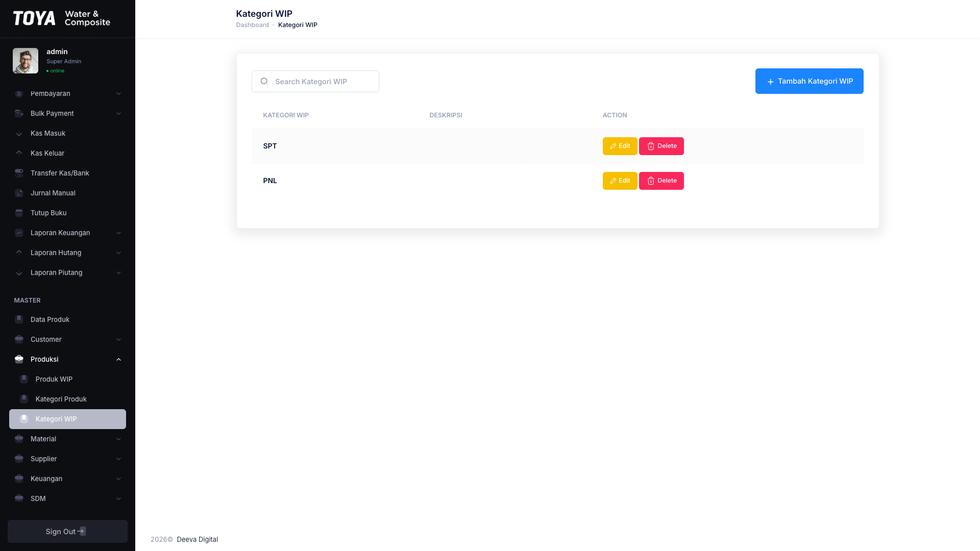The height and width of the screenshot is (551, 980).
Task: Expand the Material submenu chevron
Action: 118,439
